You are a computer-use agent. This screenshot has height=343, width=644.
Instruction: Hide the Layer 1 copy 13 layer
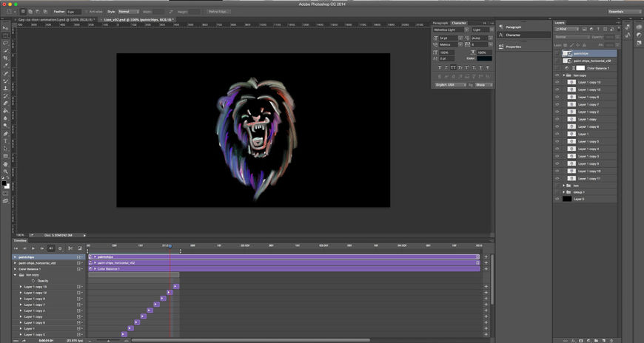tap(557, 82)
